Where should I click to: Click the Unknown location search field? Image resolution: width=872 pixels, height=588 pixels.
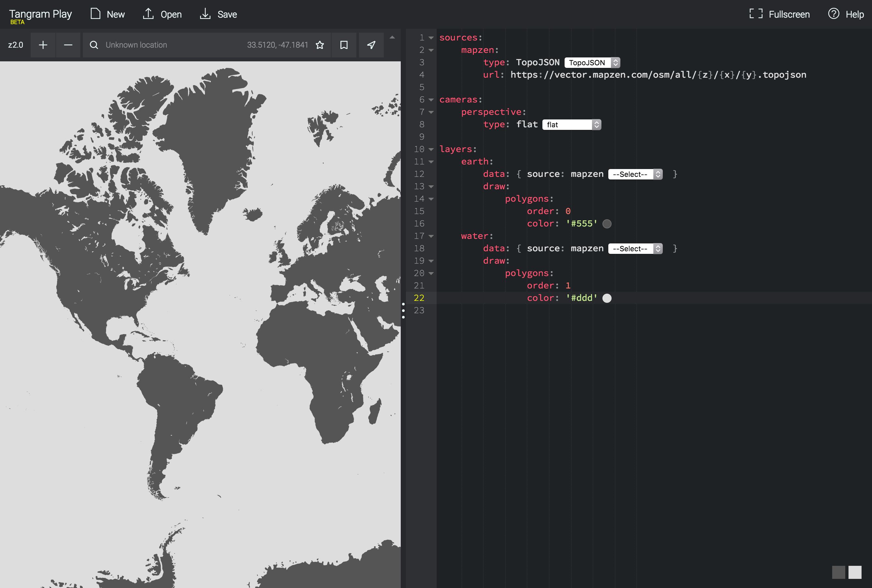pyautogui.click(x=173, y=45)
